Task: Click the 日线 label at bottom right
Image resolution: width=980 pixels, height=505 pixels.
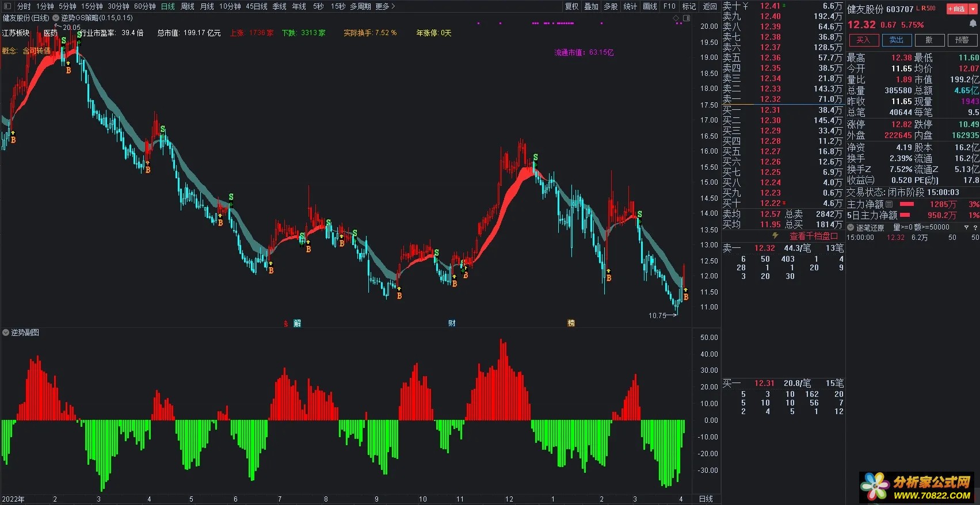Action: pos(706,499)
